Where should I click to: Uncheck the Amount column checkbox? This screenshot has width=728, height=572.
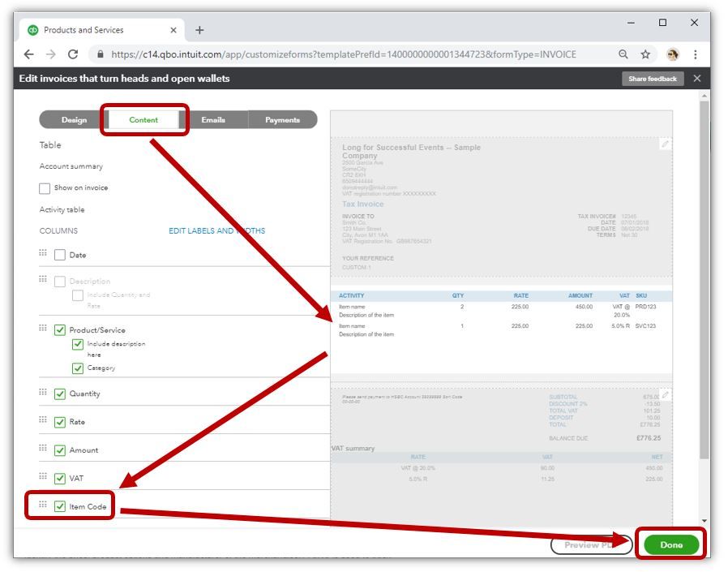[60, 451]
